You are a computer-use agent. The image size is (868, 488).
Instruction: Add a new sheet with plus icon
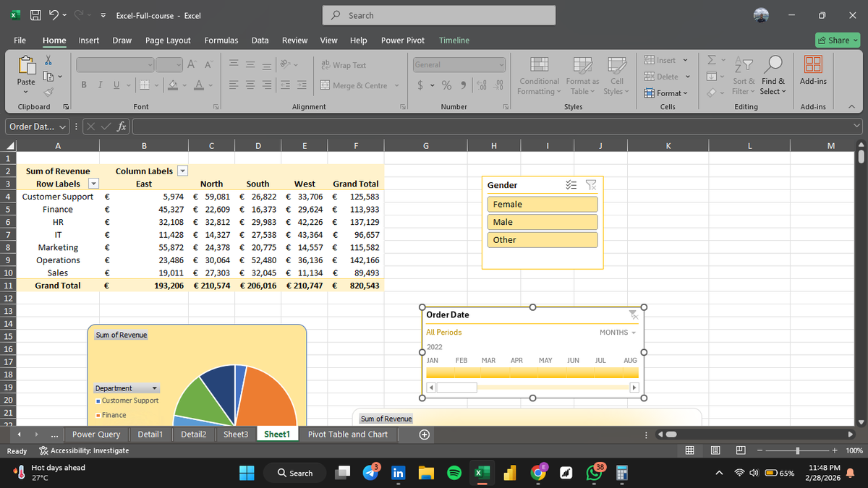pos(425,435)
